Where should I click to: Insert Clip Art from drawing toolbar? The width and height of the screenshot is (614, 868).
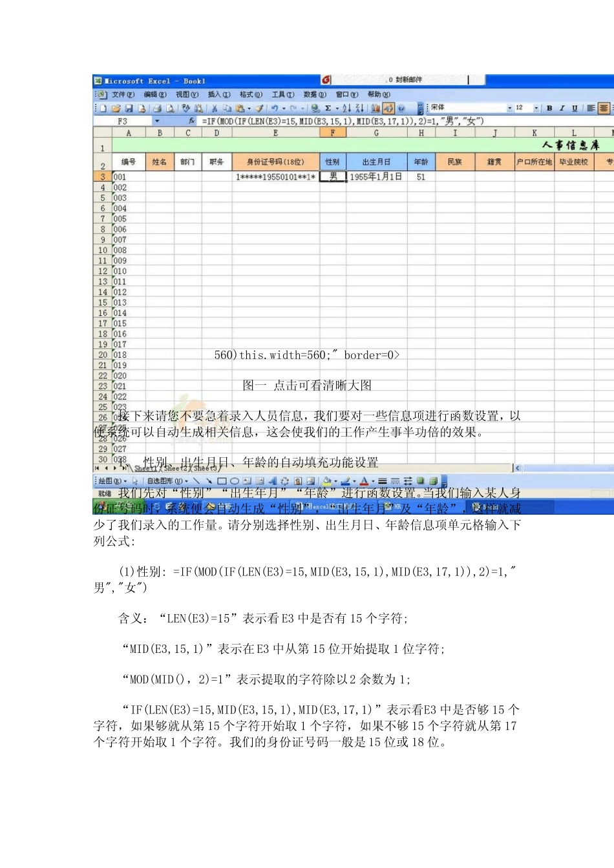pyautogui.click(x=298, y=480)
